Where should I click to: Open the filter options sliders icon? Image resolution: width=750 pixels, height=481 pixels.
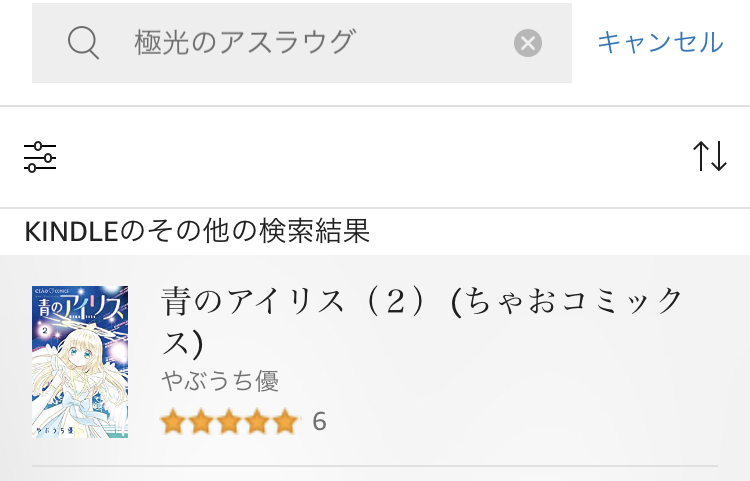pyautogui.click(x=40, y=157)
